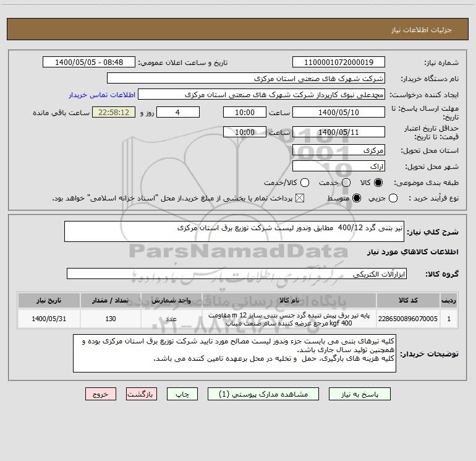Click the price validity date 1400/05/11
476x461 pixels.
(339, 132)
